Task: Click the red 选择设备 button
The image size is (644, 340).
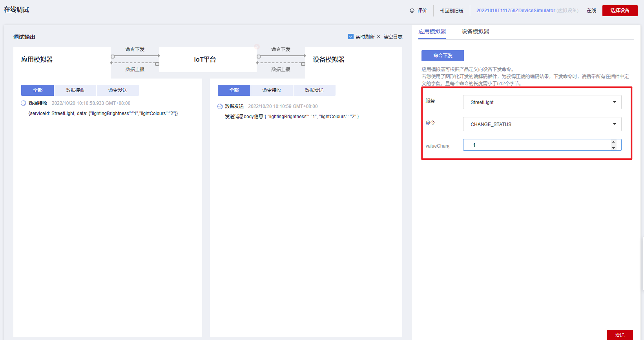Action: pos(620,11)
